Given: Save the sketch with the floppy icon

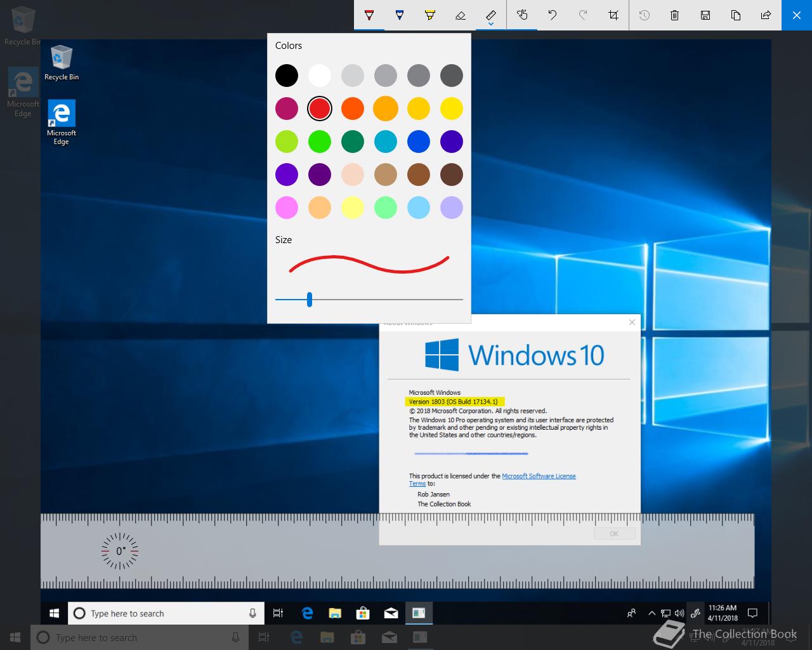Looking at the screenshot, I should click(x=705, y=15).
